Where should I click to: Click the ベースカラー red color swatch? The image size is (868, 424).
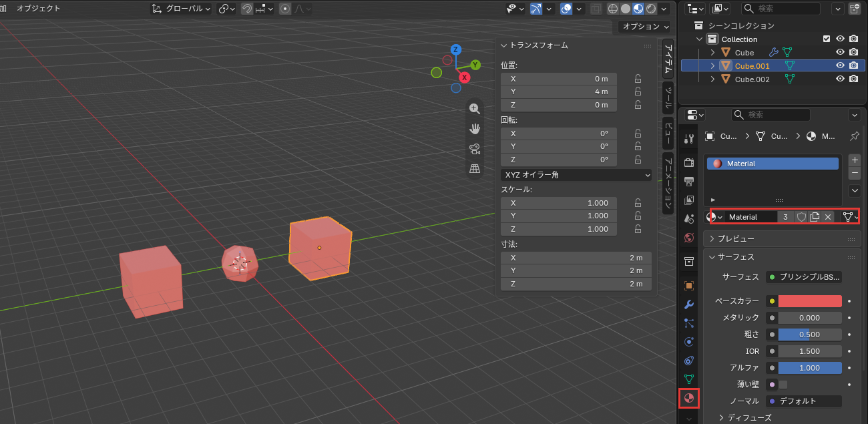pyautogui.click(x=810, y=301)
